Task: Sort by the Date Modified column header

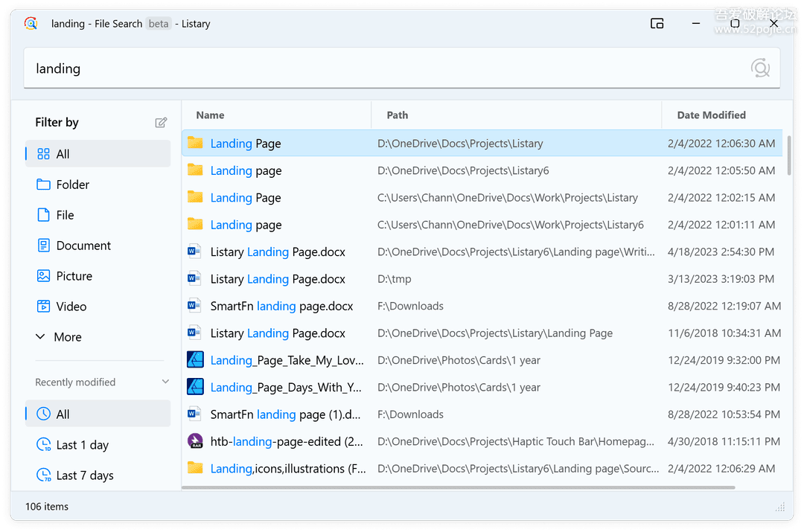Action: tap(722, 115)
